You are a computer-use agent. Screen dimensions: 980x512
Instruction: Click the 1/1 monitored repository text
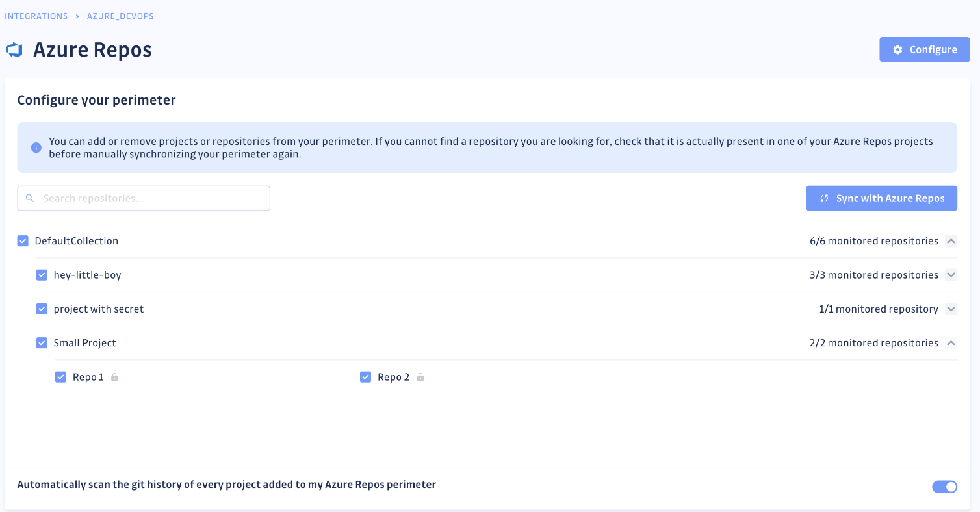click(879, 309)
